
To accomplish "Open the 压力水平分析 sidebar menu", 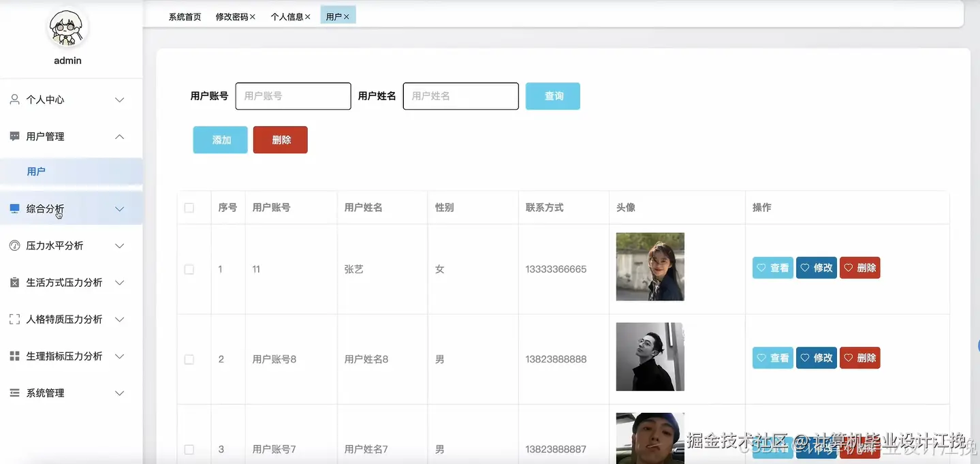I will pos(72,245).
